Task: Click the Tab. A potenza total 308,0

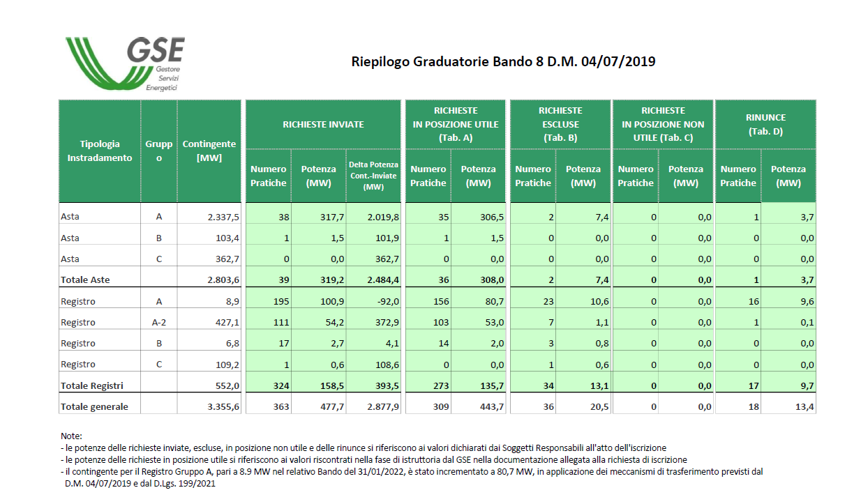Action: pyautogui.click(x=492, y=280)
